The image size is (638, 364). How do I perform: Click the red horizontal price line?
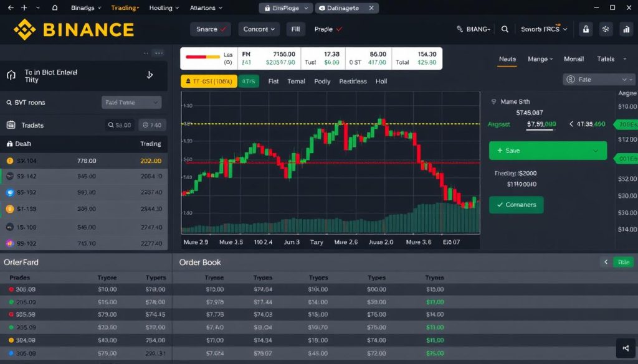pyautogui.click(x=330, y=162)
